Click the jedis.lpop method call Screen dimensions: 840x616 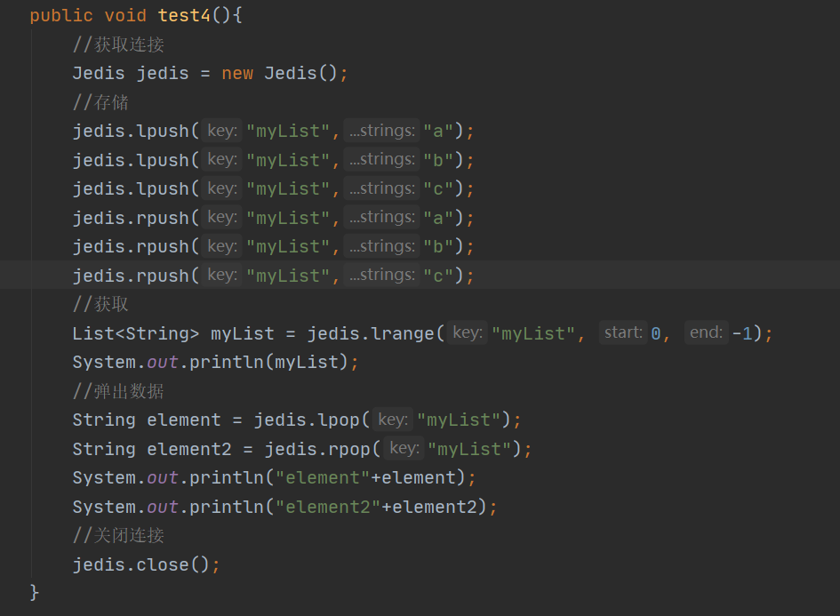tap(382, 420)
